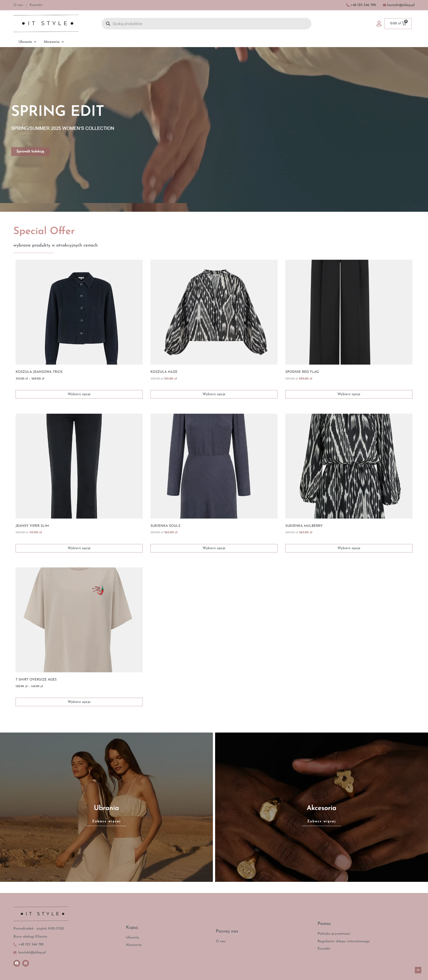Click the IT STYLE header logo
This screenshot has width=428, height=980.
[x=46, y=23]
